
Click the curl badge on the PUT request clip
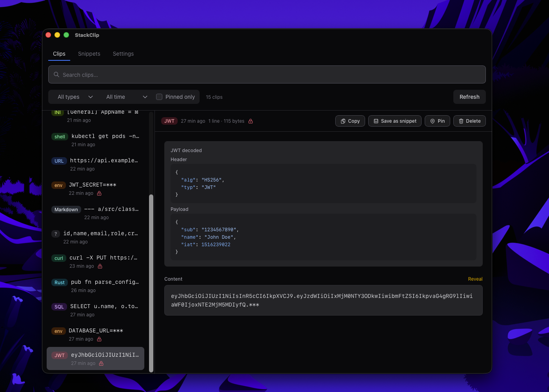tap(58, 258)
